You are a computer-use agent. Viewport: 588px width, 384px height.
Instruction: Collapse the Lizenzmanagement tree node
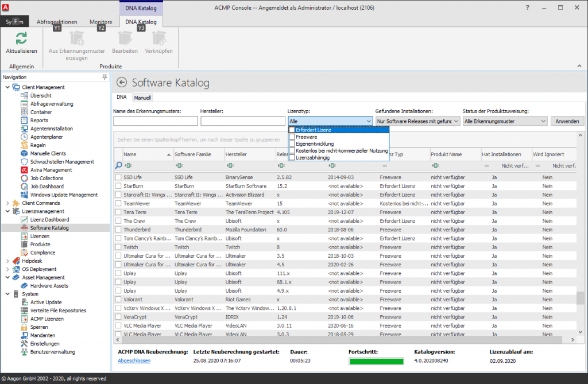point(7,211)
